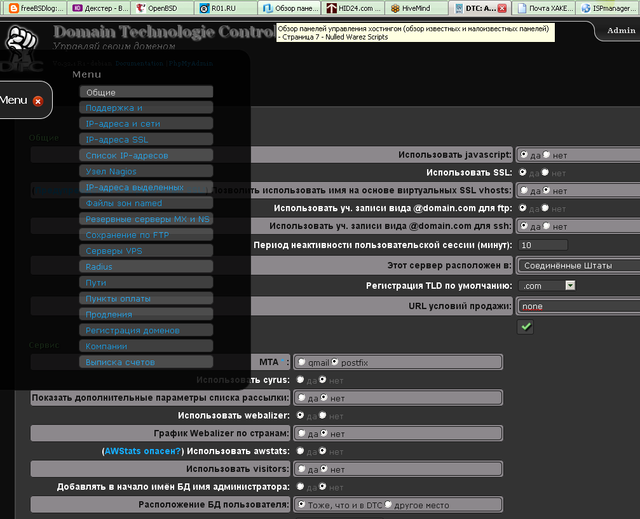Click the OpenBSD tab favicon
The width and height of the screenshot is (640, 519).
141,8
